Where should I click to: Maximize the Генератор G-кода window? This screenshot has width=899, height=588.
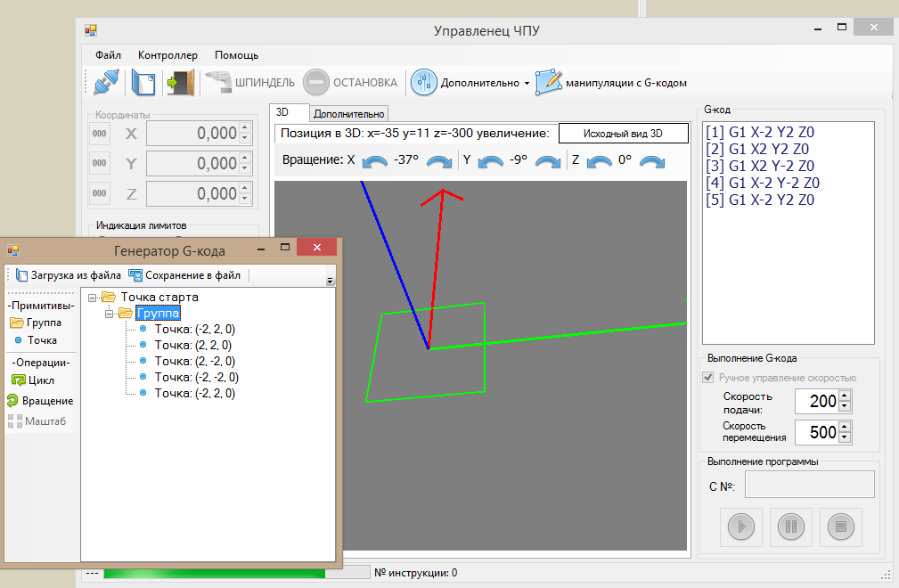[x=285, y=248]
